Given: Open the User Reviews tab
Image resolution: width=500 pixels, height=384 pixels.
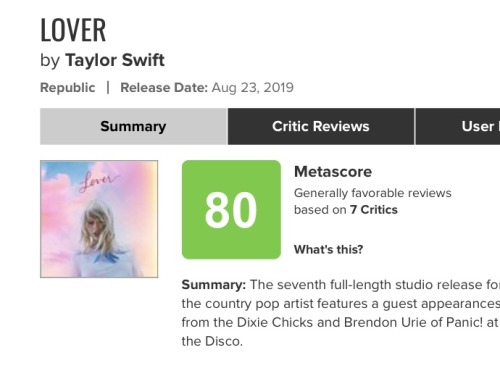Looking at the screenshot, I should pos(458,126).
